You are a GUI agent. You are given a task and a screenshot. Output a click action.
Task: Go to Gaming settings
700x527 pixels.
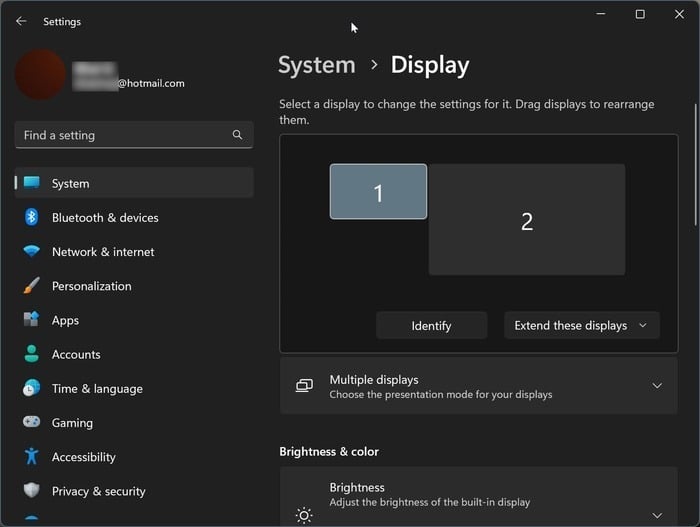pos(134,422)
